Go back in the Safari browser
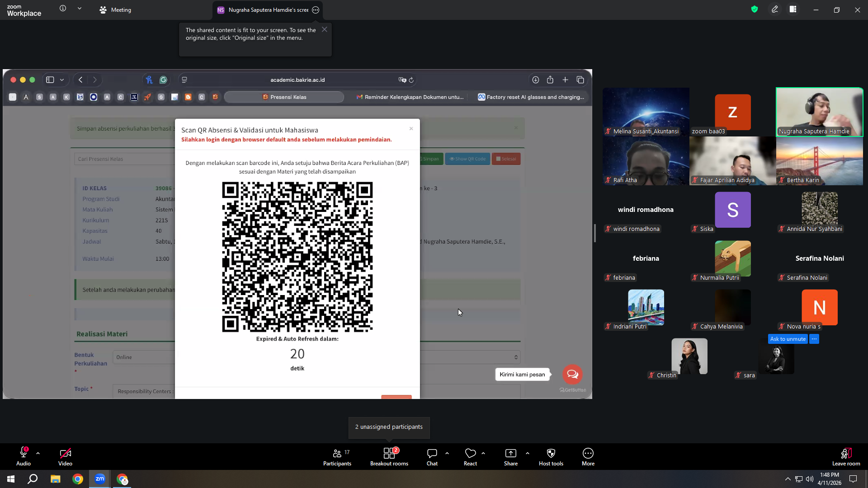The width and height of the screenshot is (868, 488). coord(80,80)
